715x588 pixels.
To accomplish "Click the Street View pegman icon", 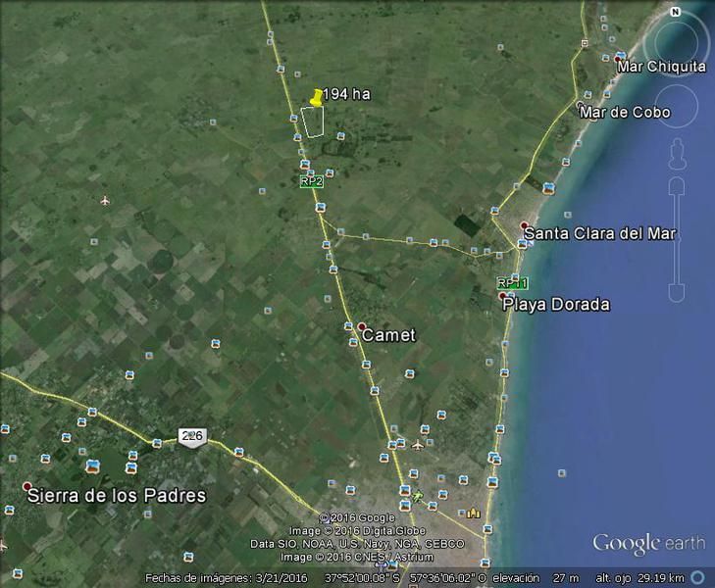I will (x=677, y=154).
